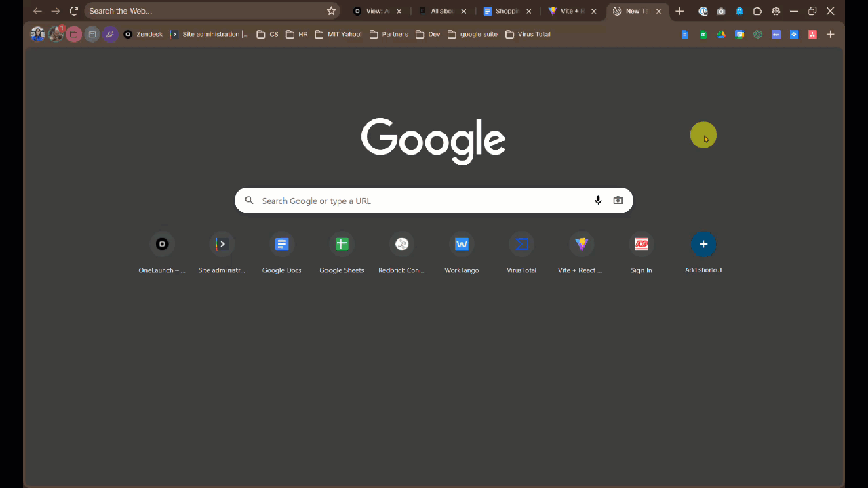Open the OneLaunch shortcut tile
Viewport: 868px width, 488px height.
(x=162, y=252)
